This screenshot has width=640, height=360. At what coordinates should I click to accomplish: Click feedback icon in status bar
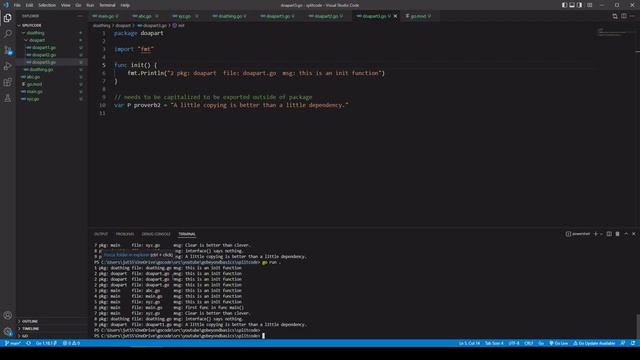coord(623,343)
